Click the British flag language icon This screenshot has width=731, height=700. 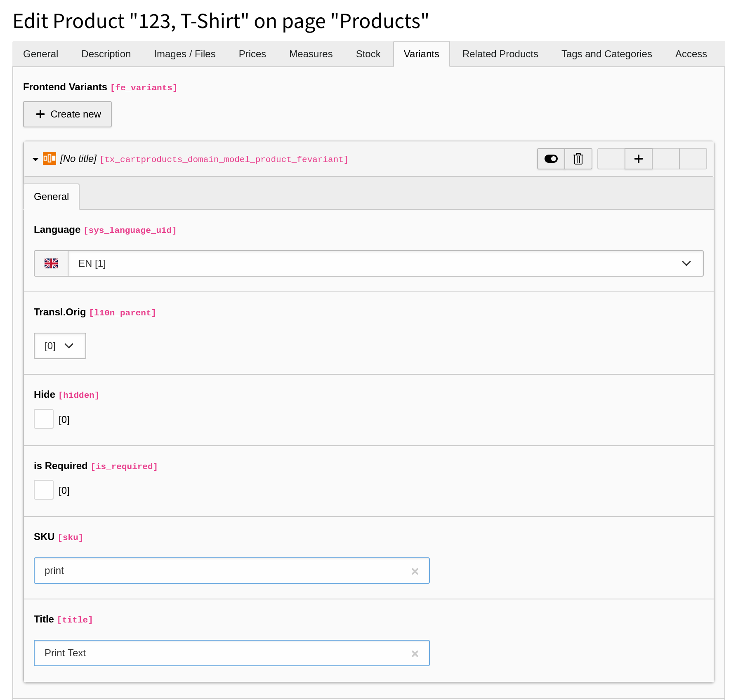point(51,263)
